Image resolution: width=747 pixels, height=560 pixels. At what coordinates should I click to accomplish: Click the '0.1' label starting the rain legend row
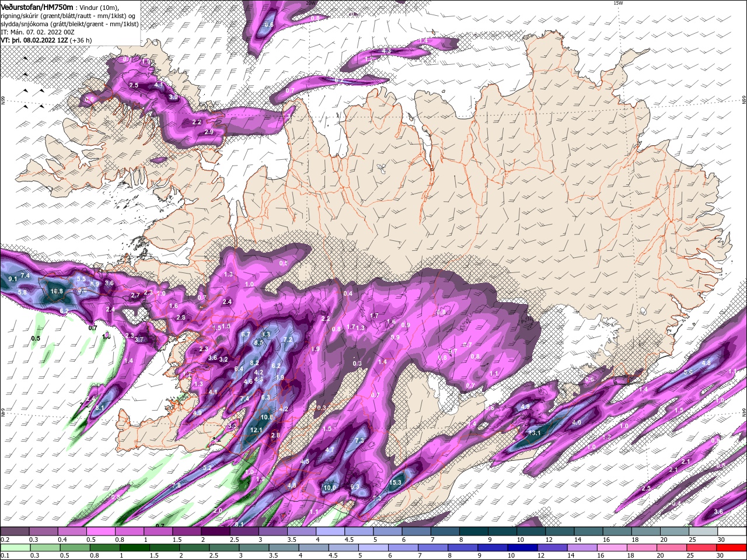click(x=5, y=556)
